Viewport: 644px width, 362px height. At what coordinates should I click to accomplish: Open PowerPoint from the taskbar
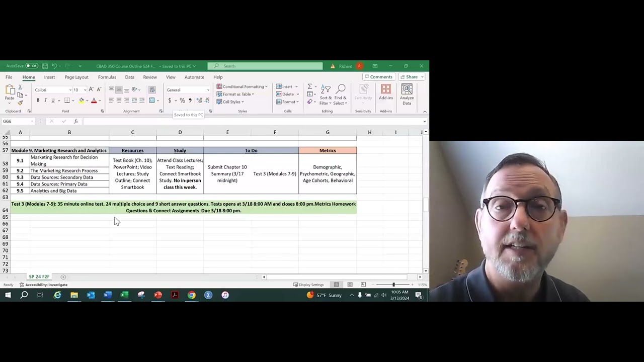[x=158, y=295]
